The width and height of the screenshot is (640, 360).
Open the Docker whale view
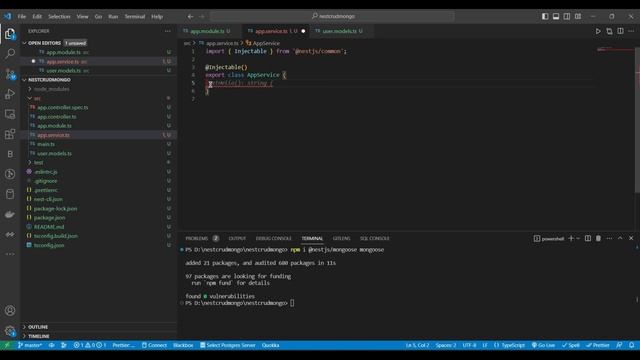(10, 214)
